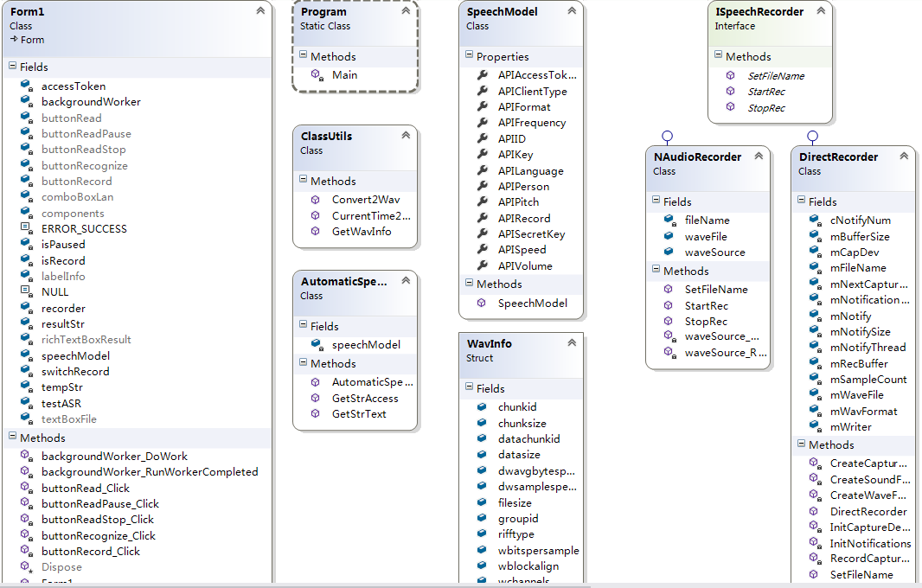This screenshot has height=588, width=922.
Task: Click the field icon beside accessToken
Action: pos(27,86)
